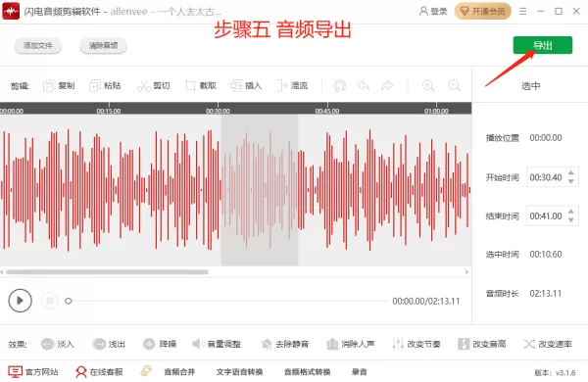The height and width of the screenshot is (382, 588).
Task: Click the green 导出 export button
Action: [x=542, y=45]
